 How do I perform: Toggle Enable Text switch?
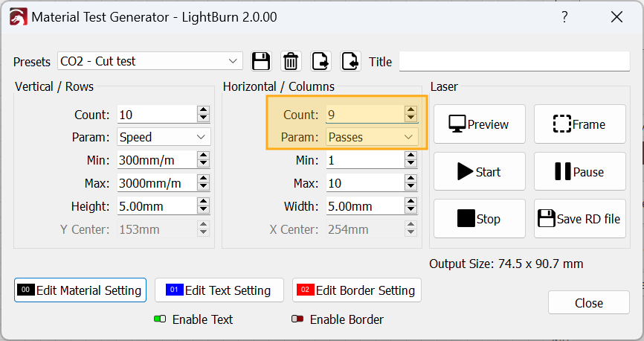160,319
